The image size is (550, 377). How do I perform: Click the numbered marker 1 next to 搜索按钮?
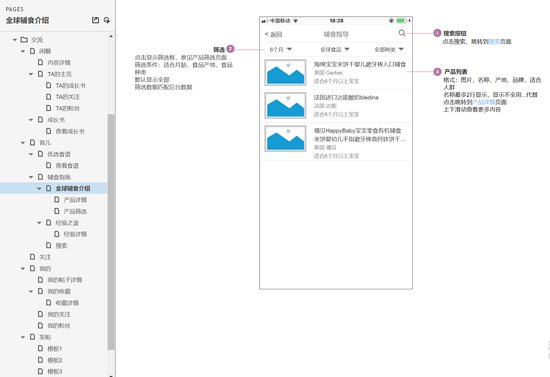tap(437, 33)
